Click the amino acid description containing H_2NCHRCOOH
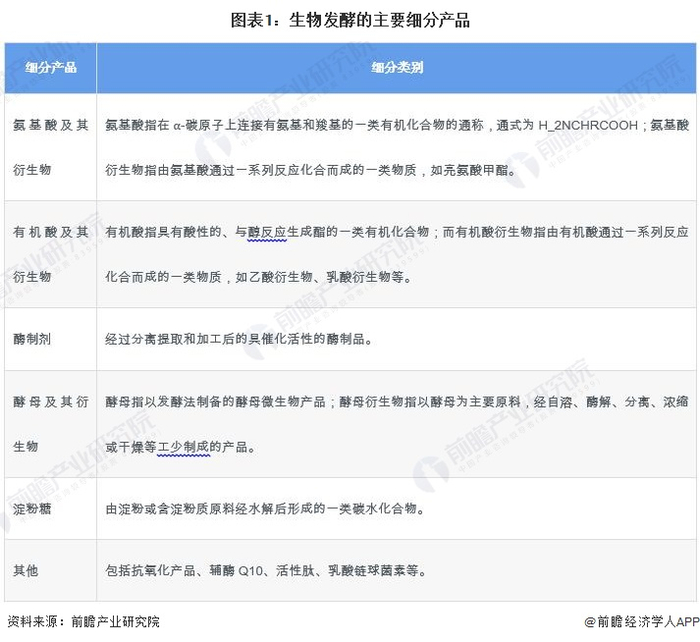Screen dimensions: 700x642 (397, 147)
